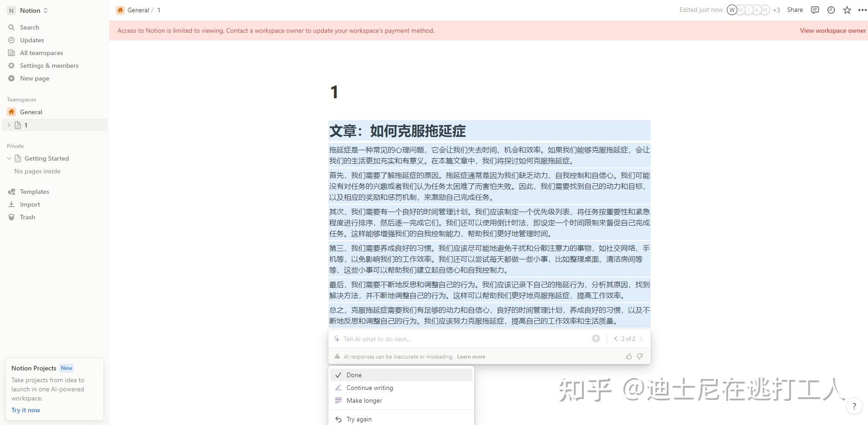Collapse the Getting Started page
The image size is (868, 425).
9,158
